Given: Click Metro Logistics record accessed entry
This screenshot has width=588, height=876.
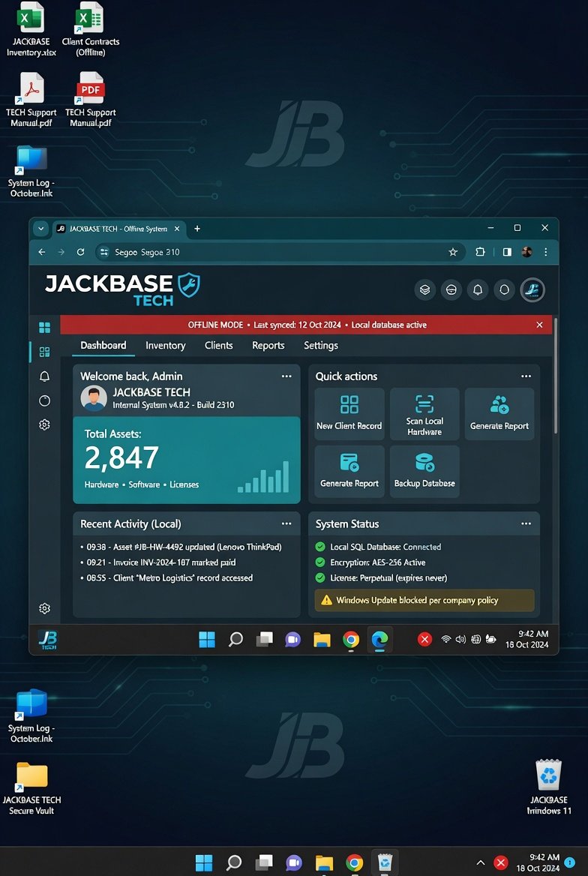Looking at the screenshot, I should [x=166, y=577].
